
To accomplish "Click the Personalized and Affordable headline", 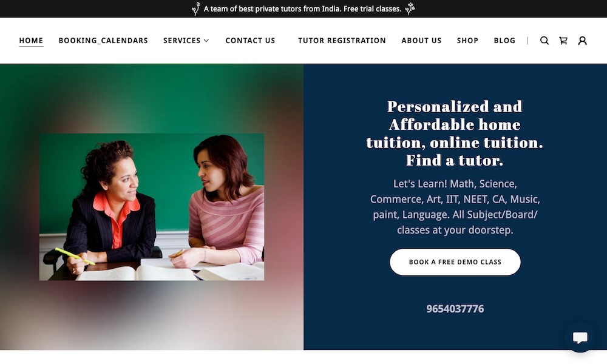I will pos(455,133).
